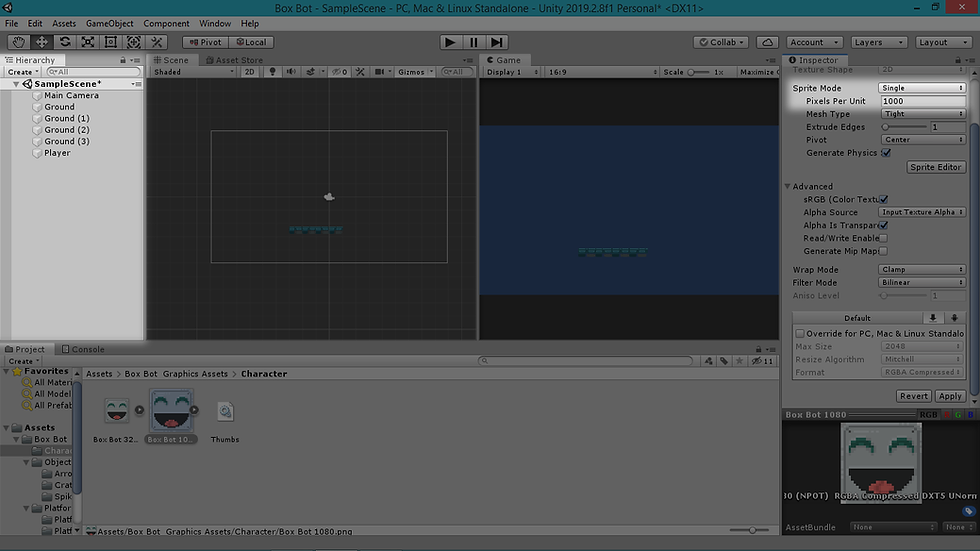Lock the Inspector panel
This screenshot has height=551, width=980.
pos(958,60)
